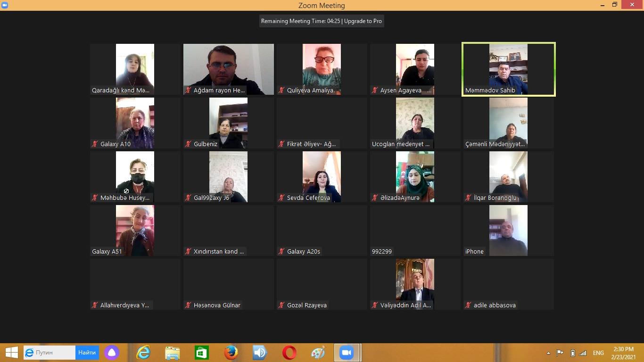Select Vəliyəddin Adil video tile
Screen dimensions: 644x362
[415, 284]
